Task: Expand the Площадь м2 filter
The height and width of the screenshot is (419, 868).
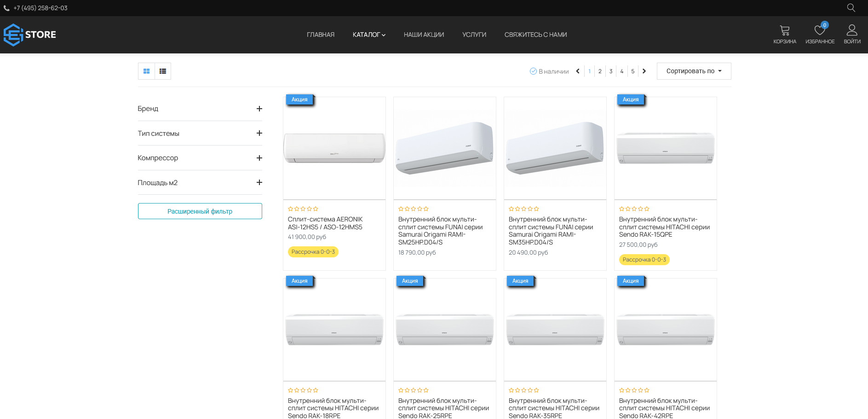Action: click(200, 183)
